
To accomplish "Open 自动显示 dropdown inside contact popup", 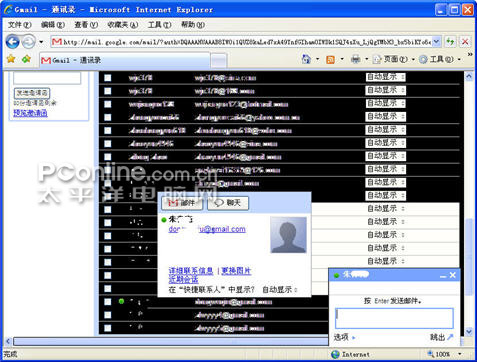I will click(x=280, y=290).
